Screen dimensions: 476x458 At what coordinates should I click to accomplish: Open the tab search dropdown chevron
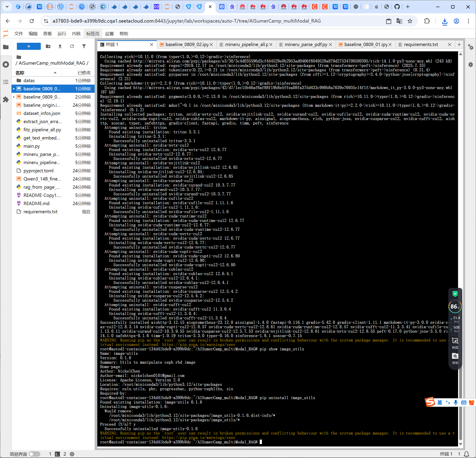[x=7, y=7]
